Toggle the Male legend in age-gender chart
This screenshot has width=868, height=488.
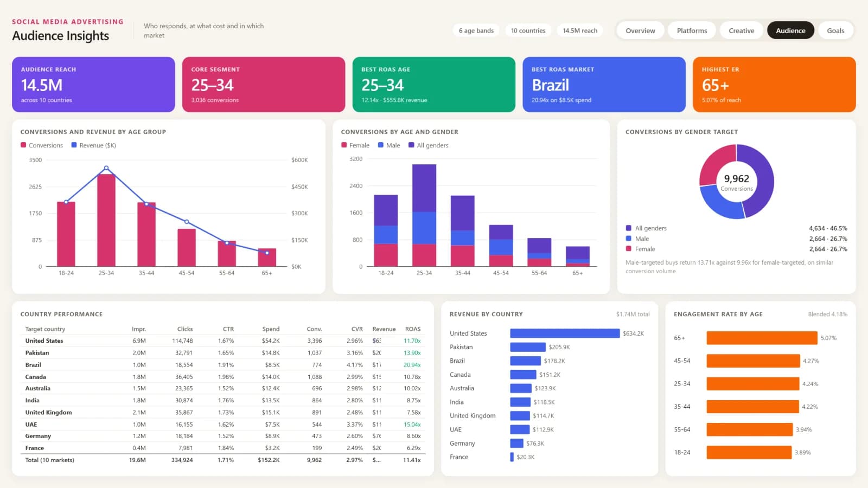[x=389, y=145]
